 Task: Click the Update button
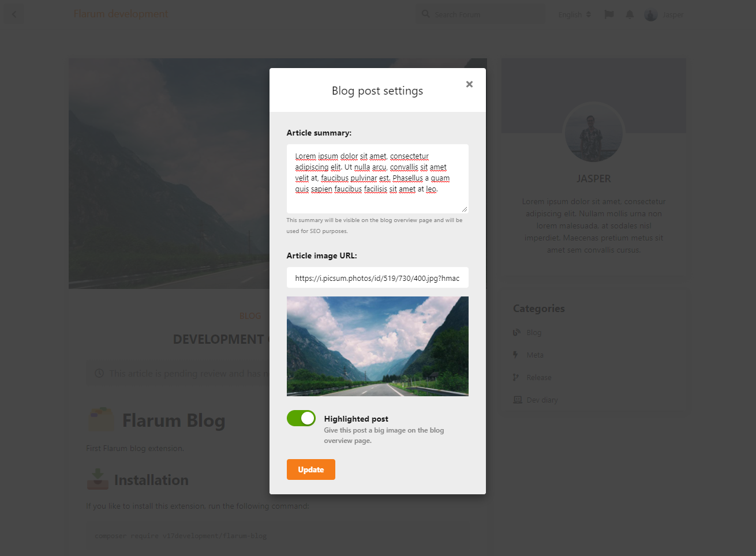pos(311,469)
